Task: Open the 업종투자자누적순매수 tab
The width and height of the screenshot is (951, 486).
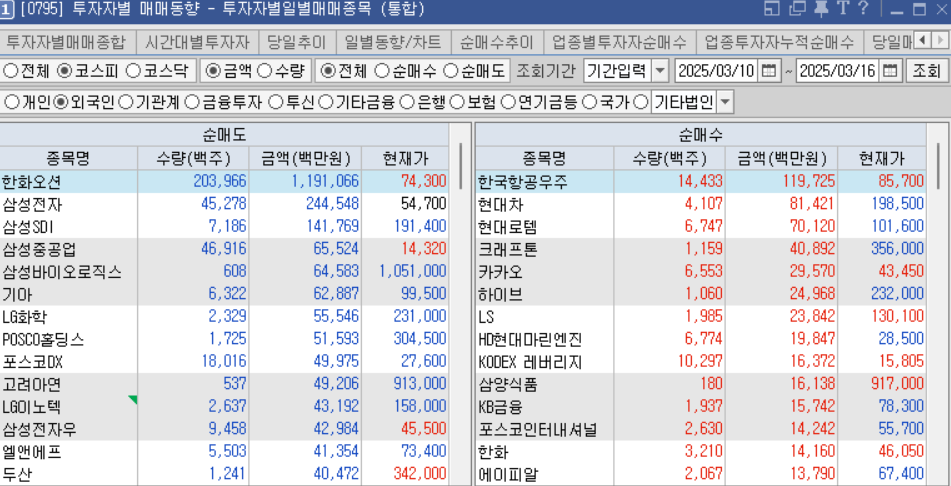Action: pos(779,42)
